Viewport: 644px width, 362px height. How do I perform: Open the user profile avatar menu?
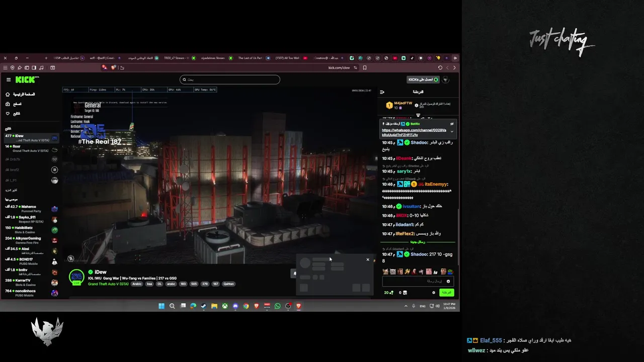click(446, 79)
